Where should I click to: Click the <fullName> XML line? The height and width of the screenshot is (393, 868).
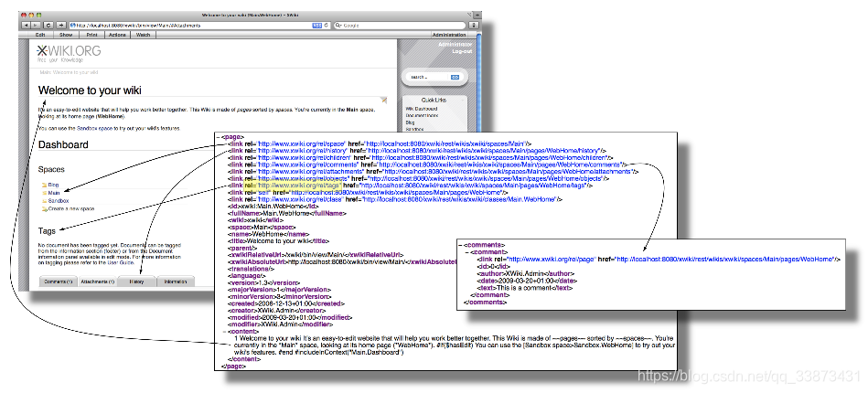(x=286, y=213)
